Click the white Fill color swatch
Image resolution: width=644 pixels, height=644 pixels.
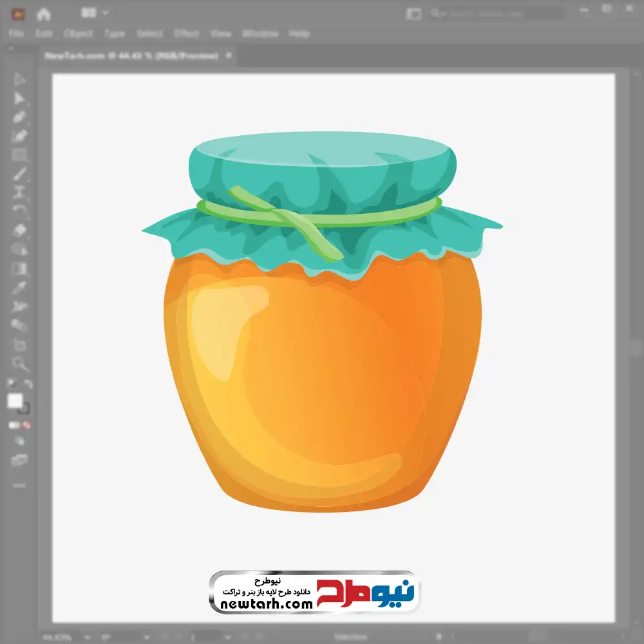click(x=15, y=401)
